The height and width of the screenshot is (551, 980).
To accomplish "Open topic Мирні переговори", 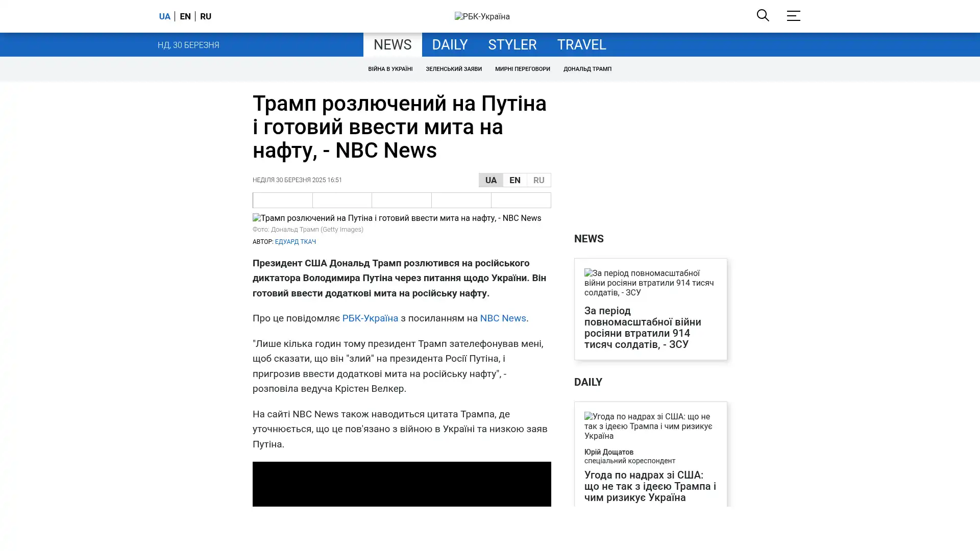I will click(522, 69).
